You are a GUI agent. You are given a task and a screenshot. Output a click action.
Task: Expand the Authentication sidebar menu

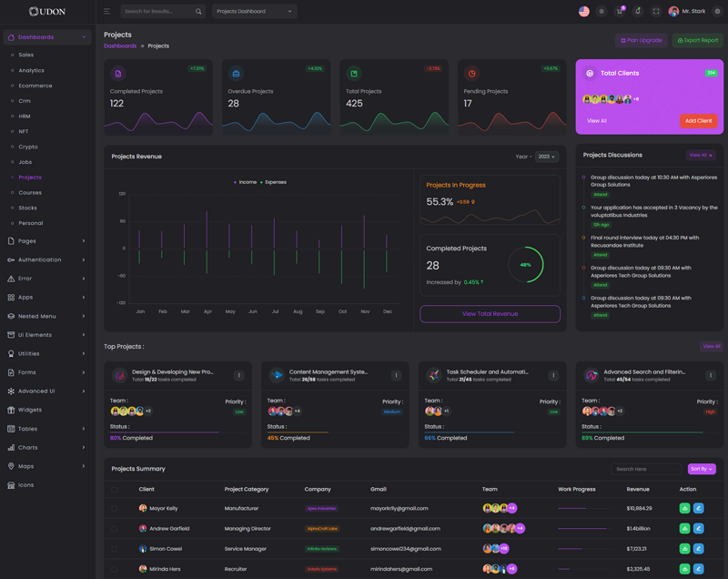pyautogui.click(x=45, y=259)
